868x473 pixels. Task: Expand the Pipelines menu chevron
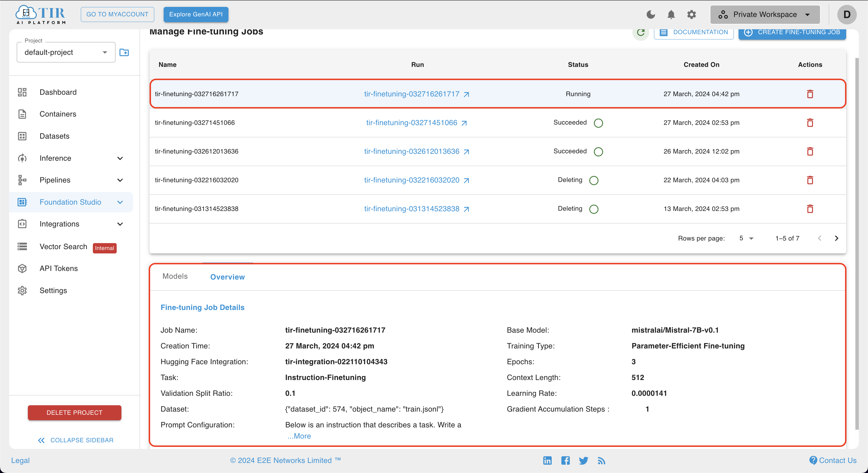(120, 180)
